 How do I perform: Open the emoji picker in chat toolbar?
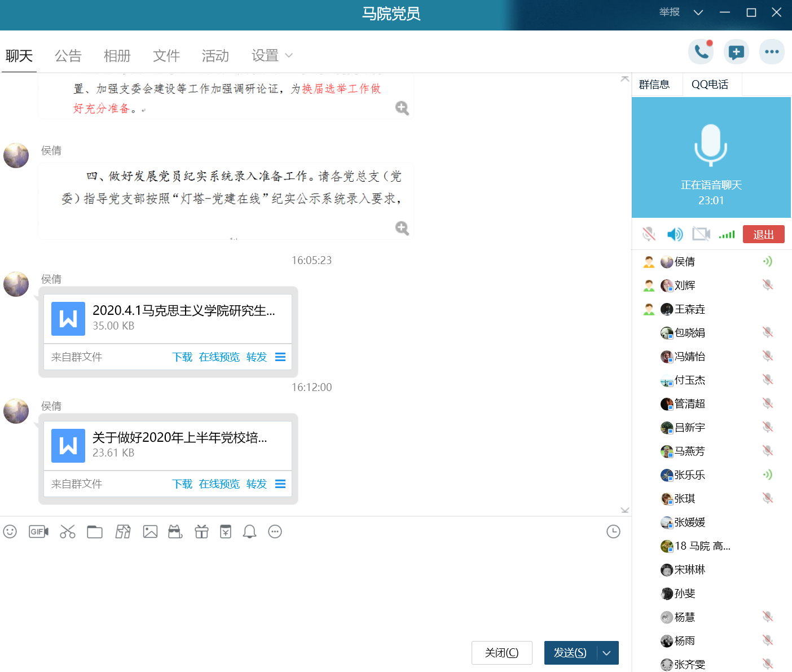coord(10,532)
